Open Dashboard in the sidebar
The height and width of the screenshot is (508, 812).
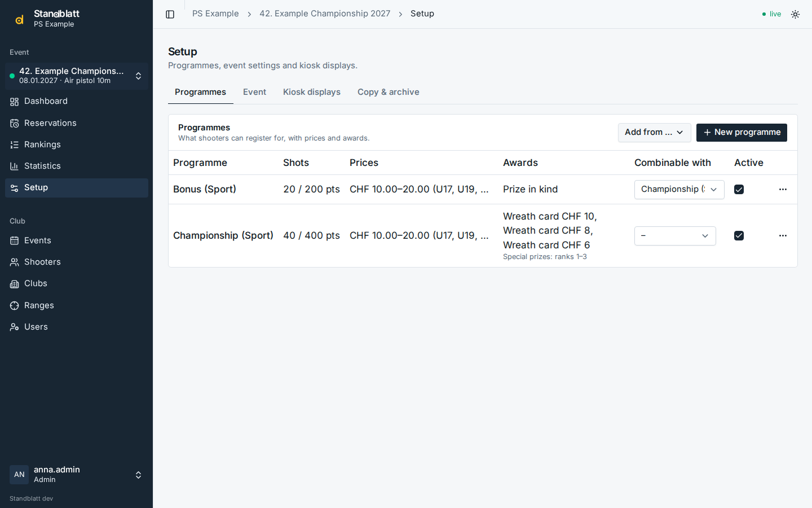[x=77, y=102]
